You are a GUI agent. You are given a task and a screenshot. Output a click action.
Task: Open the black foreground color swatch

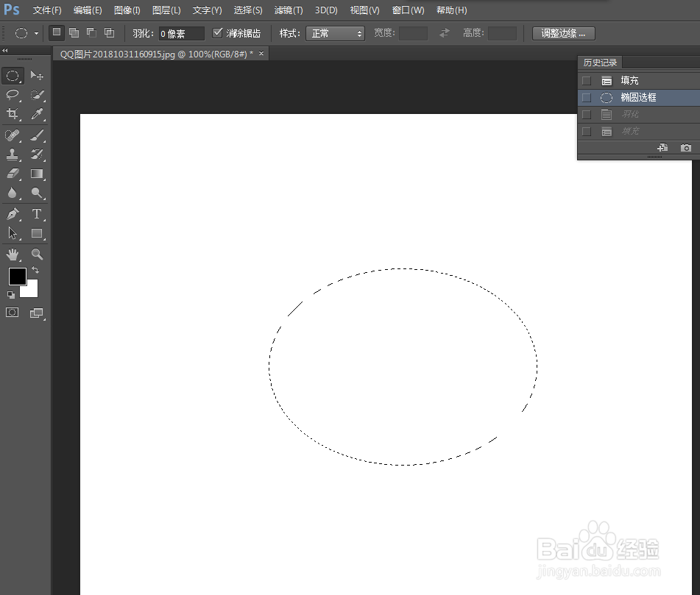[16, 276]
